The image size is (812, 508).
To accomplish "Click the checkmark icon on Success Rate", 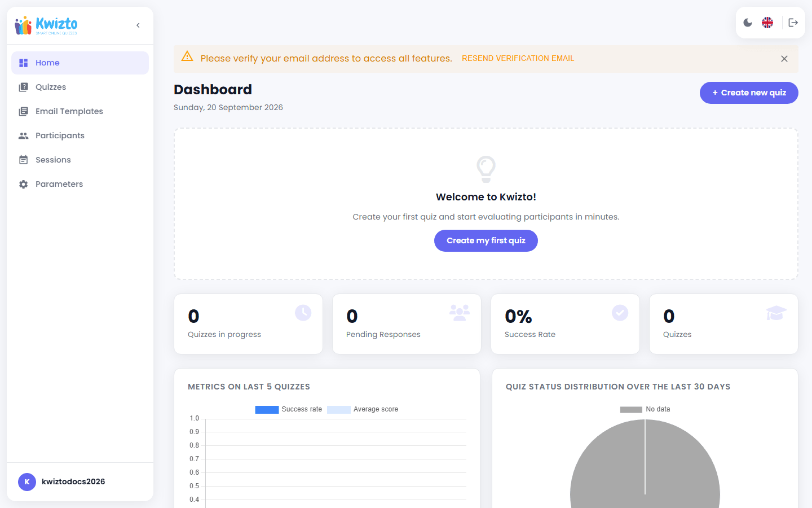I will [620, 313].
